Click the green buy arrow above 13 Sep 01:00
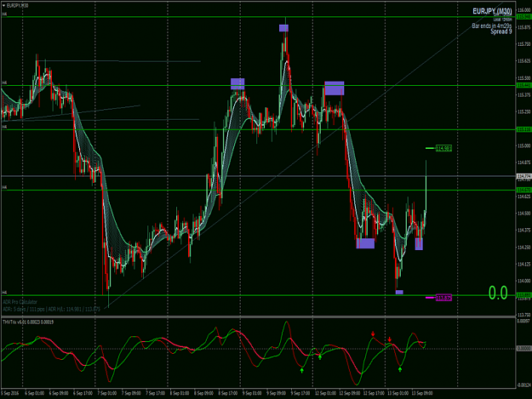Image resolution: width=532 pixels, height=399 pixels. (x=400, y=369)
